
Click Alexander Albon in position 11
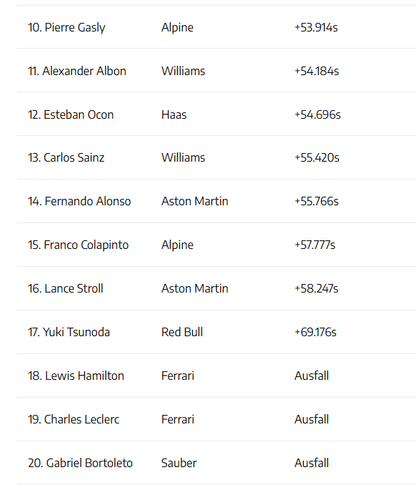pos(77,71)
